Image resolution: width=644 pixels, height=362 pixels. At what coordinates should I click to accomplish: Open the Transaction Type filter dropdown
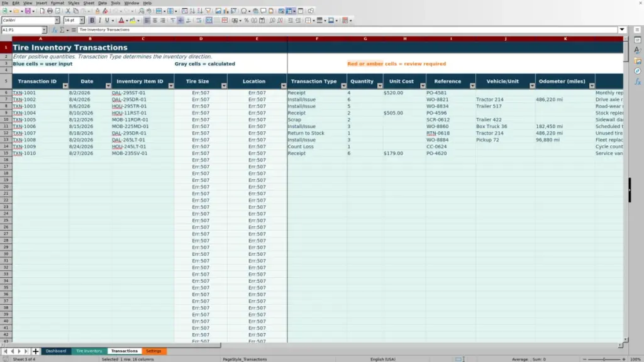[x=343, y=85]
